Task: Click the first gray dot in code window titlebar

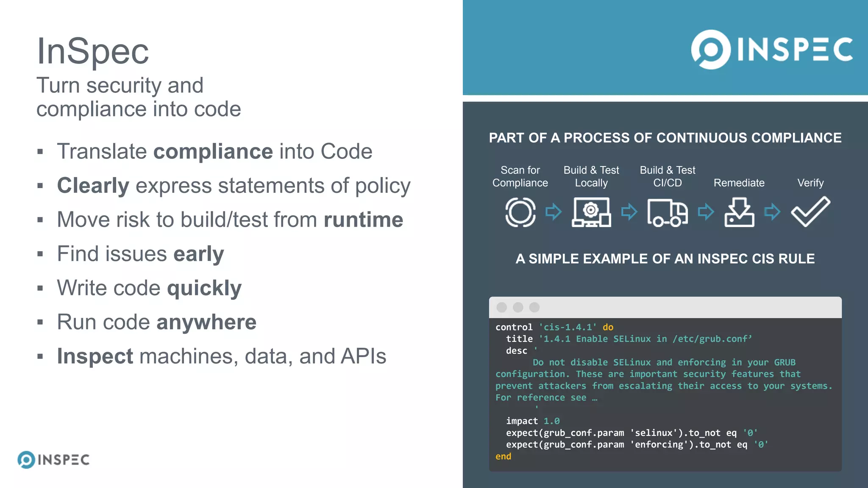Action: pos(502,307)
